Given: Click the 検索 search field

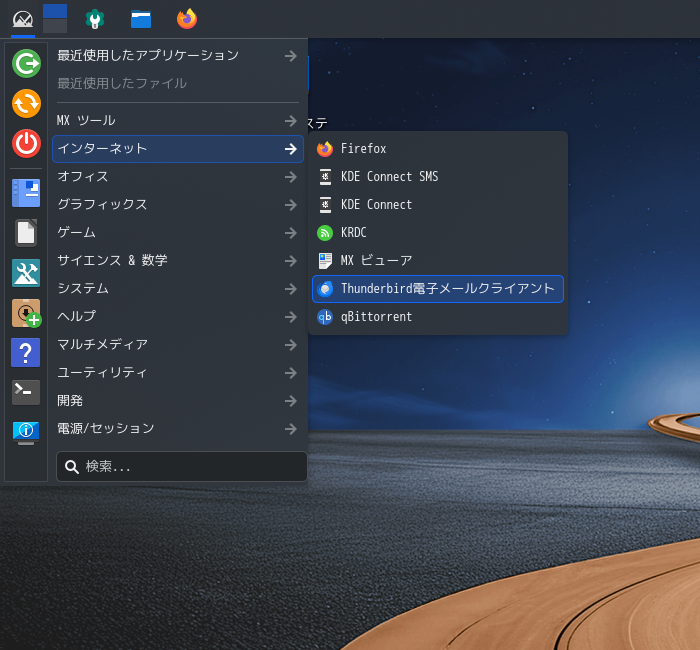Looking at the screenshot, I should 182,467.
